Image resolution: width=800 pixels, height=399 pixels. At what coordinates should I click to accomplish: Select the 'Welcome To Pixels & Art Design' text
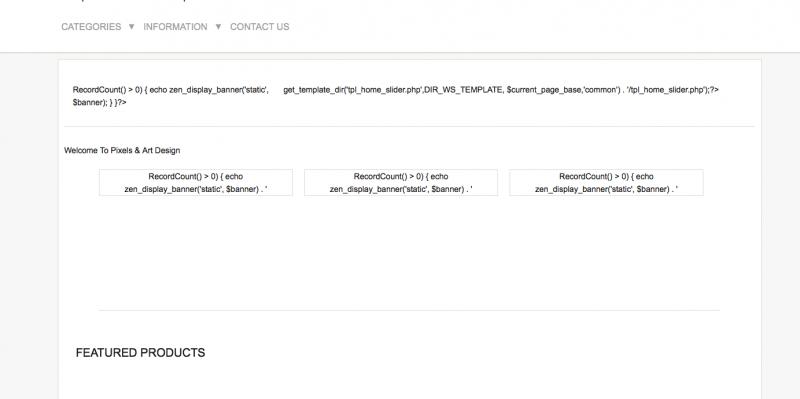[x=122, y=151]
